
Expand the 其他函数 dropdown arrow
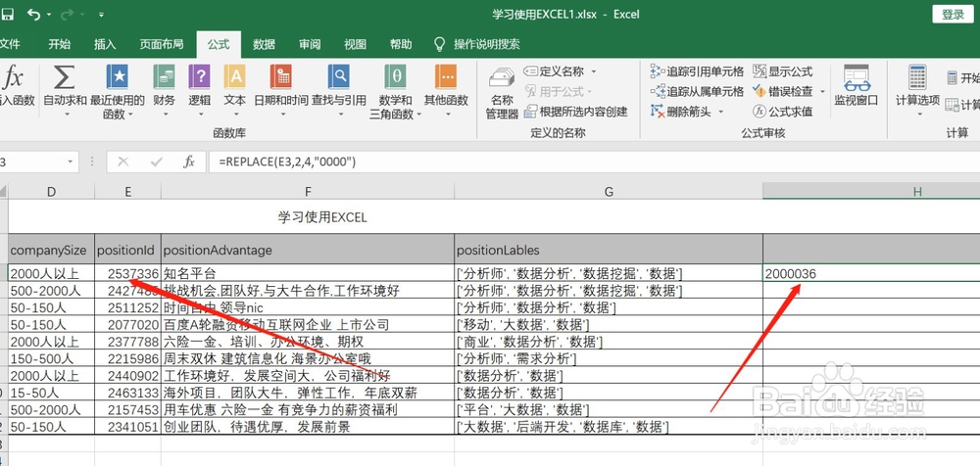[x=446, y=115]
